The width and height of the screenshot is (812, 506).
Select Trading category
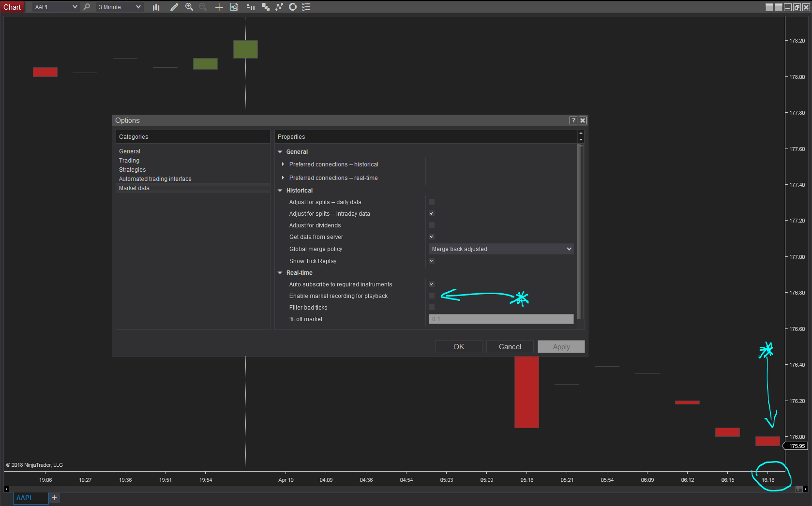(129, 161)
